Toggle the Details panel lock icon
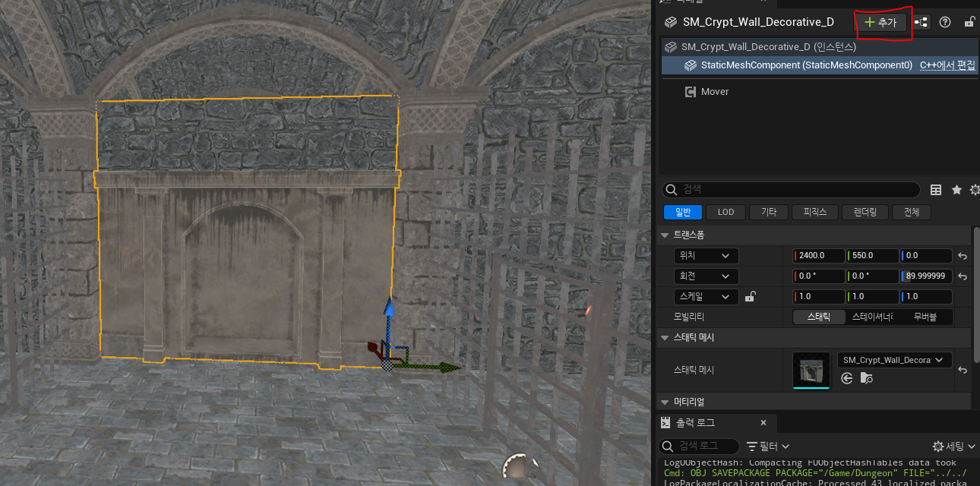This screenshot has width=980, height=486. pos(969,22)
